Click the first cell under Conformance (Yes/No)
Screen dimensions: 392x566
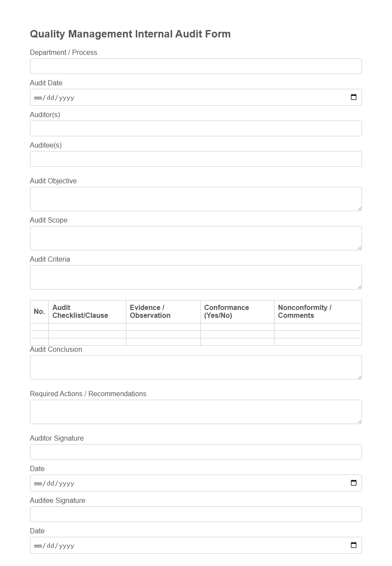click(237, 327)
